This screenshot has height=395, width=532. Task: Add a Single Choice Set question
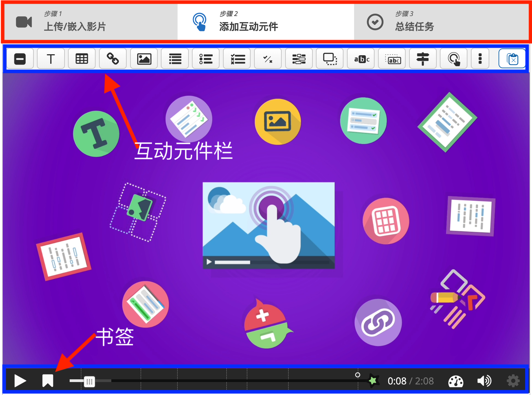pos(206,58)
